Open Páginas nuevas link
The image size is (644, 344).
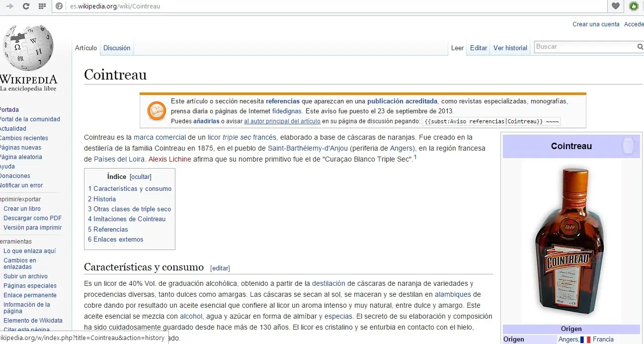(x=20, y=148)
